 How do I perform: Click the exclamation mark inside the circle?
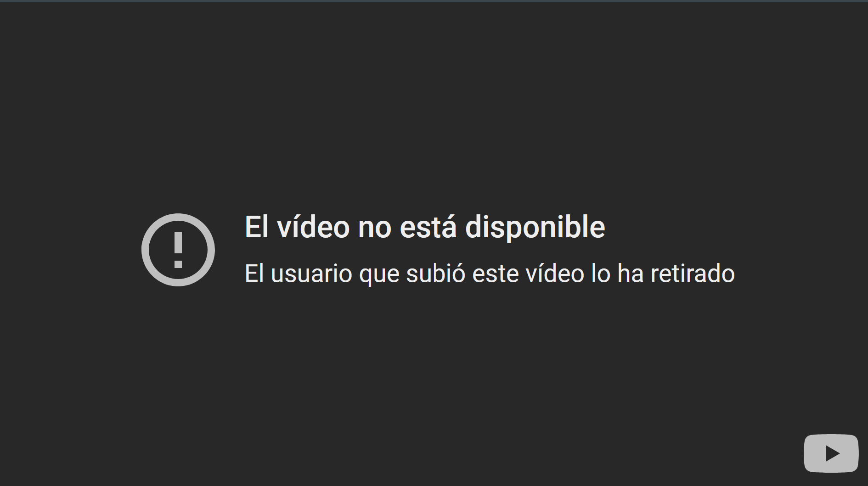click(178, 250)
